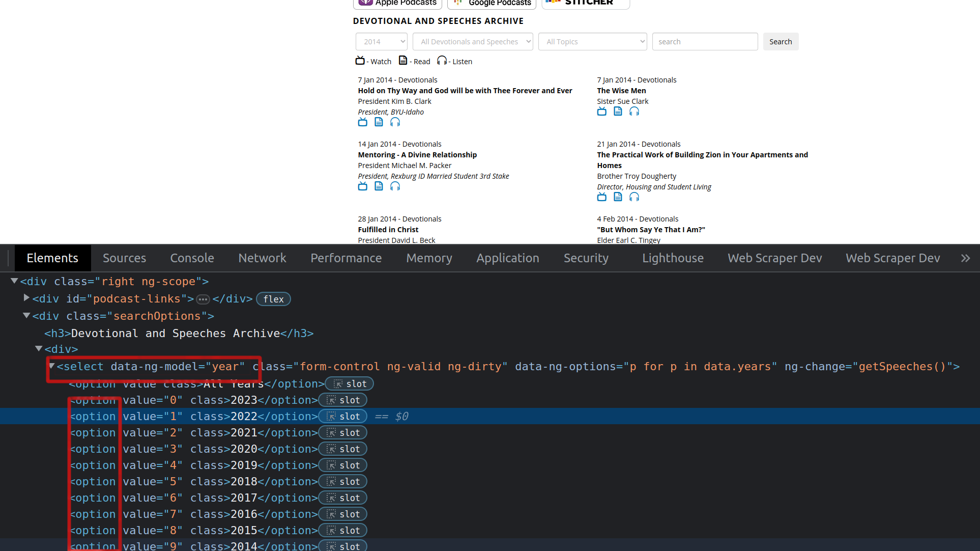The image size is (980, 551).
Task: Switch to the Console panel
Action: click(192, 258)
